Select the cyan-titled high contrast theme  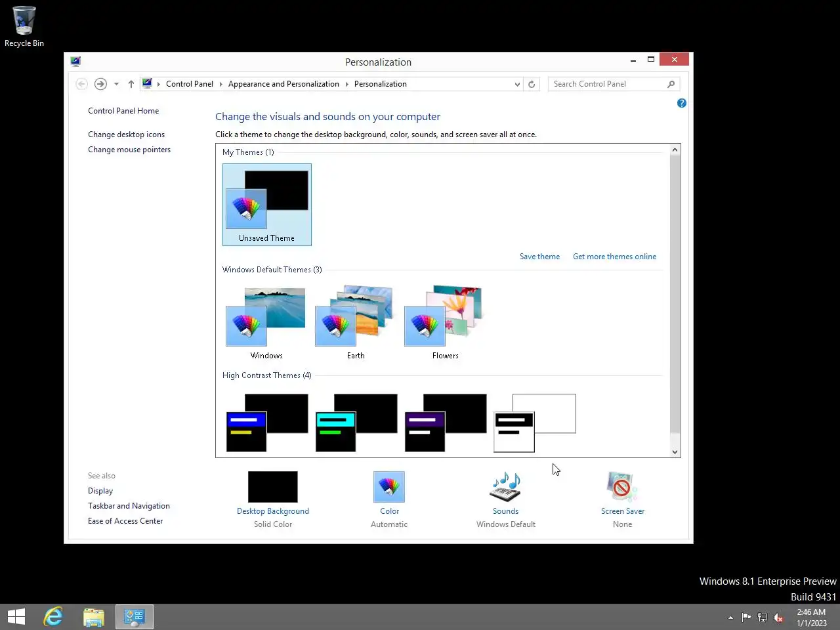[x=356, y=423]
